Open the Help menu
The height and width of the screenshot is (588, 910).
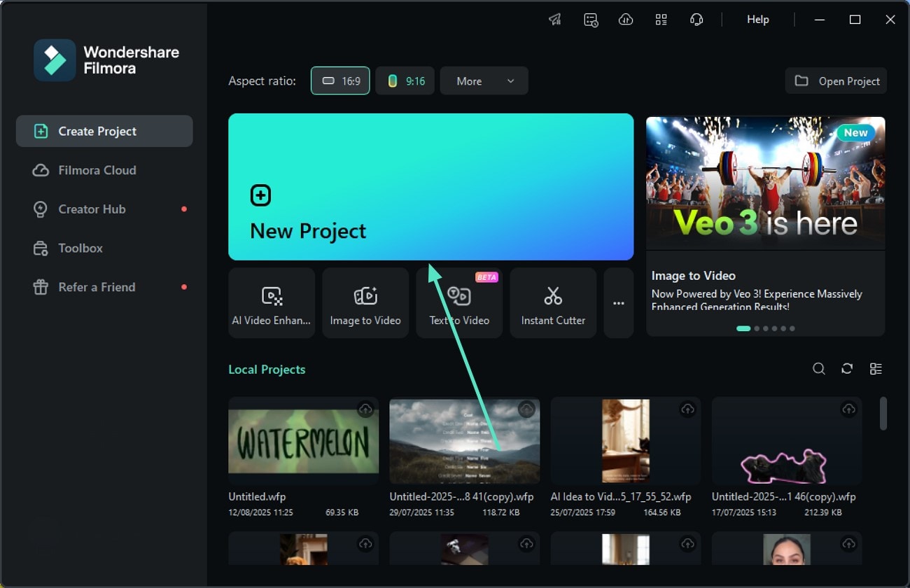click(758, 20)
